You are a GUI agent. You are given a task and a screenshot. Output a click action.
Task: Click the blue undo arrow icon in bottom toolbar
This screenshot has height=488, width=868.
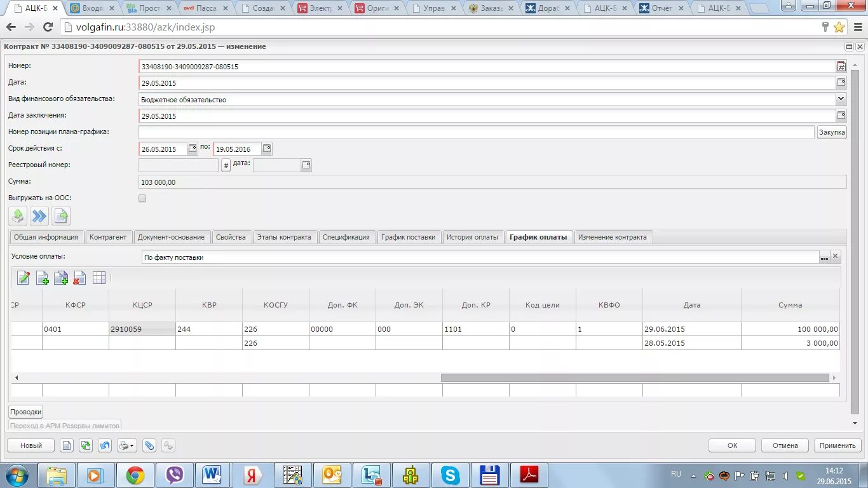click(x=105, y=445)
